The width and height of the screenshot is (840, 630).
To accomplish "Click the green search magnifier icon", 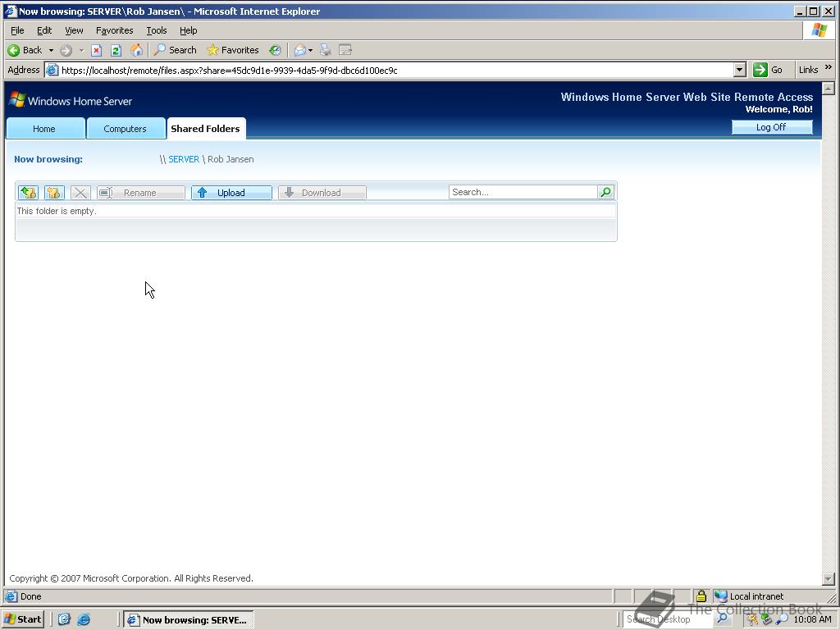I will [x=606, y=192].
